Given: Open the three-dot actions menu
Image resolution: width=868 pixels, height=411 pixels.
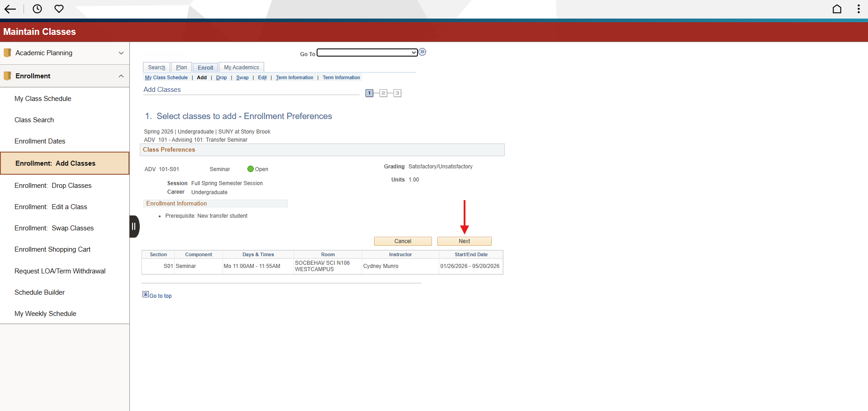Looking at the screenshot, I should [x=859, y=9].
